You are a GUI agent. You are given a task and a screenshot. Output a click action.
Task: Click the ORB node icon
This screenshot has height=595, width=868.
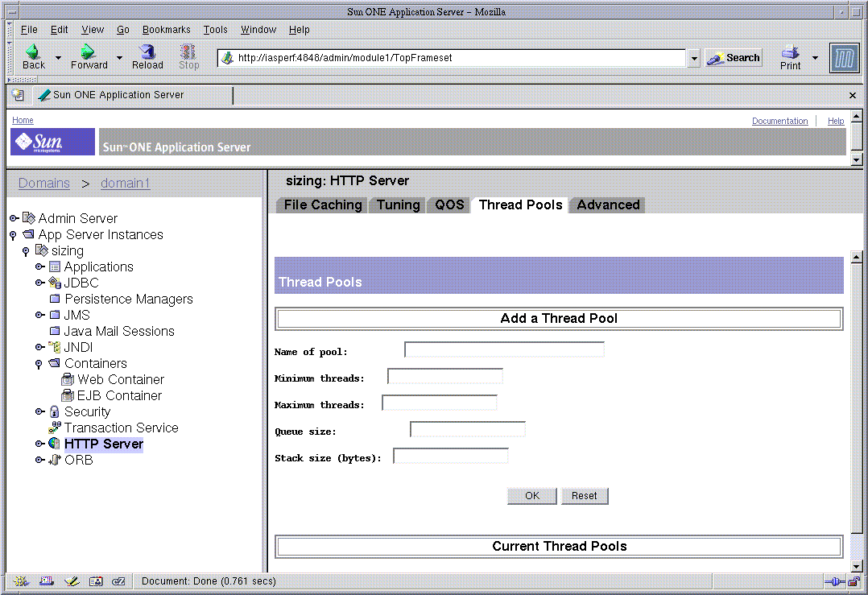[x=54, y=460]
